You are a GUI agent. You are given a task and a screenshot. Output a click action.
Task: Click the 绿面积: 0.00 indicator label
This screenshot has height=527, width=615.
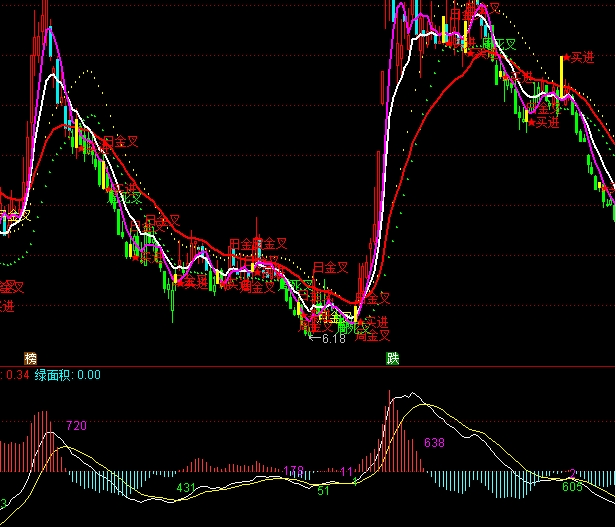[x=68, y=375]
